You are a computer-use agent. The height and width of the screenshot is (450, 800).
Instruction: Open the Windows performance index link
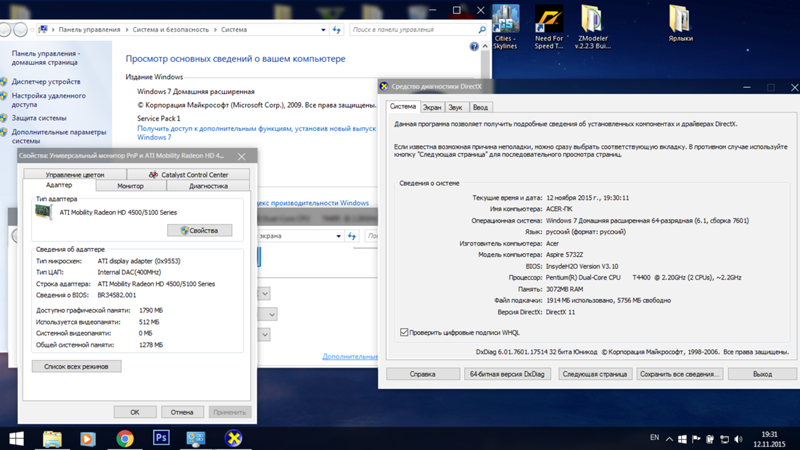[314, 203]
